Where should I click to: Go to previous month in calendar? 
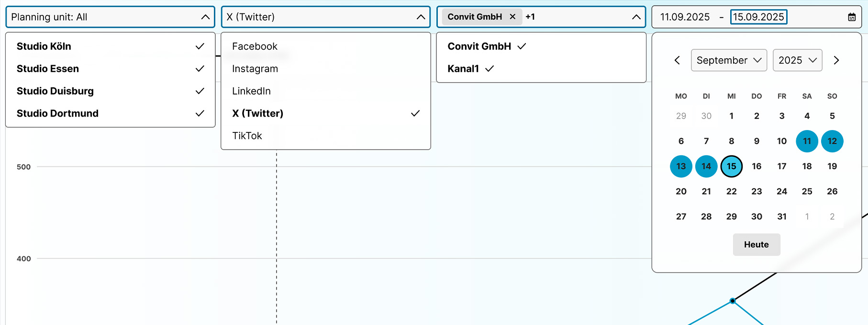coord(677,60)
